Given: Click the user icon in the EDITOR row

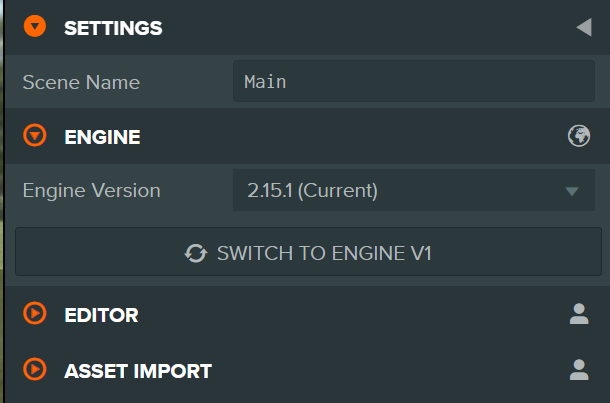Looking at the screenshot, I should [x=579, y=315].
